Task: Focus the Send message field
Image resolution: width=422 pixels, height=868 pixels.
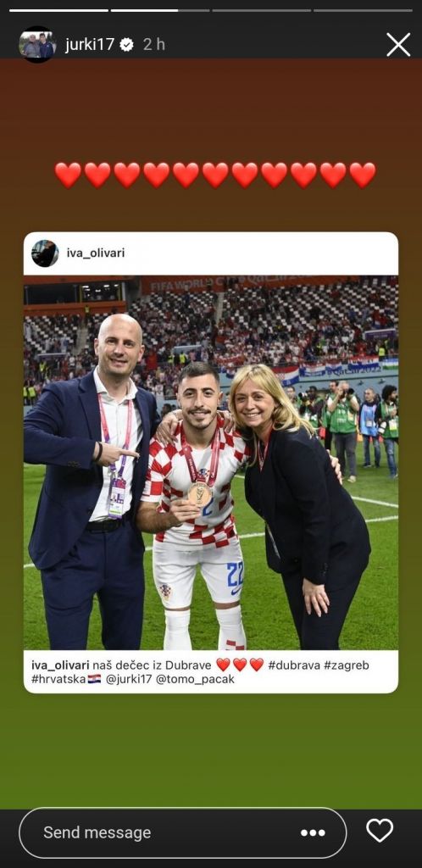Action: tap(182, 832)
